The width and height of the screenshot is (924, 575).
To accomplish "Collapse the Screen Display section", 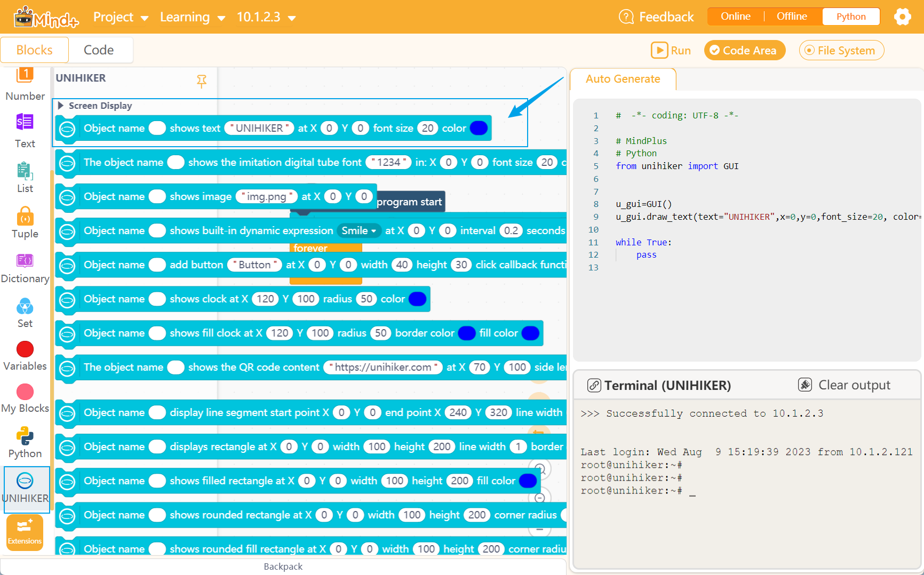I will tap(60, 105).
